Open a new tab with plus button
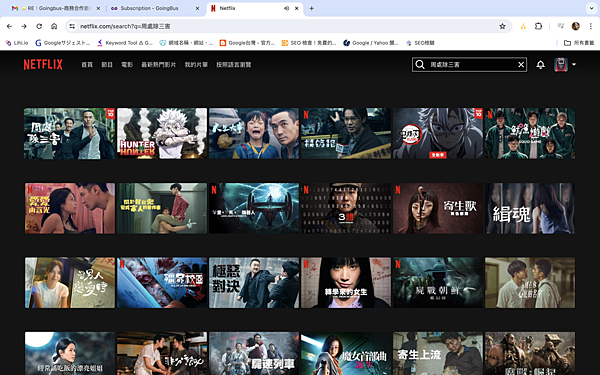This screenshot has height=375, width=600. (x=311, y=8)
